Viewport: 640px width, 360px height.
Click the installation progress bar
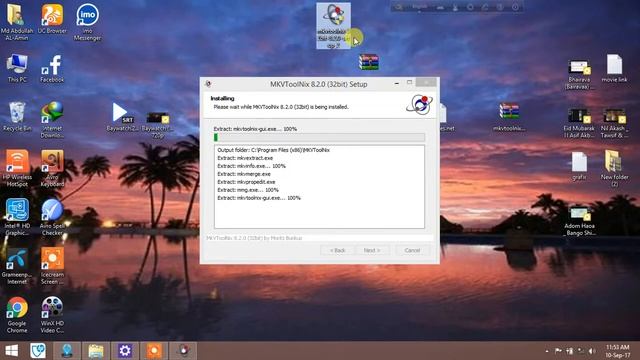319,138
